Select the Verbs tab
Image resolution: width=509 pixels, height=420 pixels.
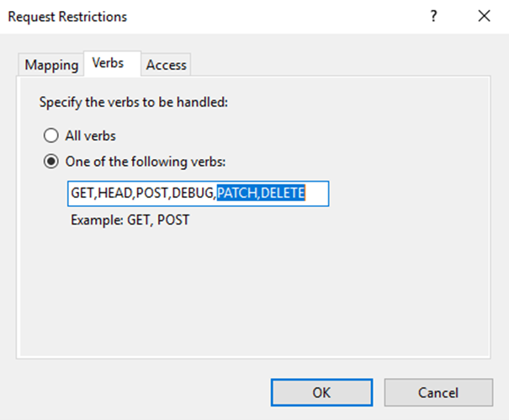(x=108, y=64)
